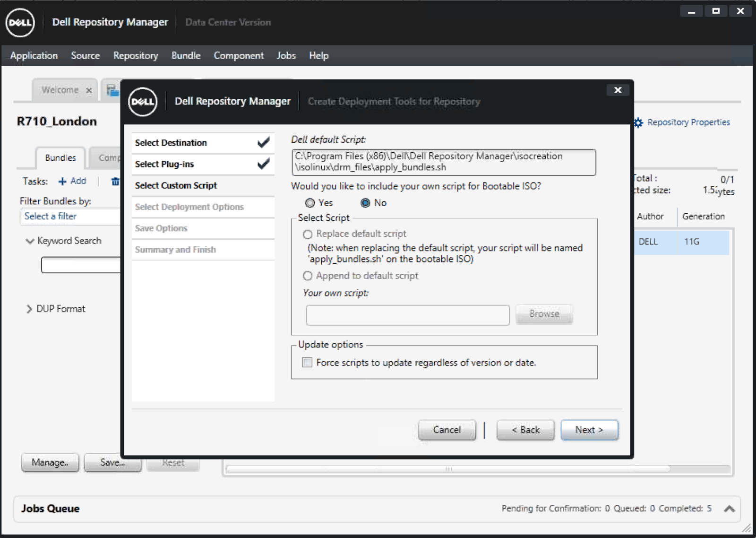756x538 pixels.
Task: Switch to the Bundles tab
Action: click(x=60, y=157)
